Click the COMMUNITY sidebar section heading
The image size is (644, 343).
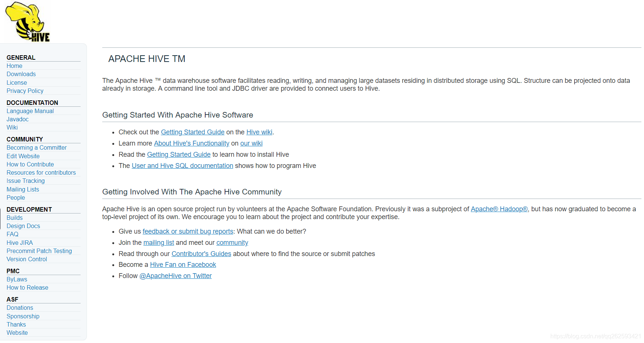click(x=25, y=139)
